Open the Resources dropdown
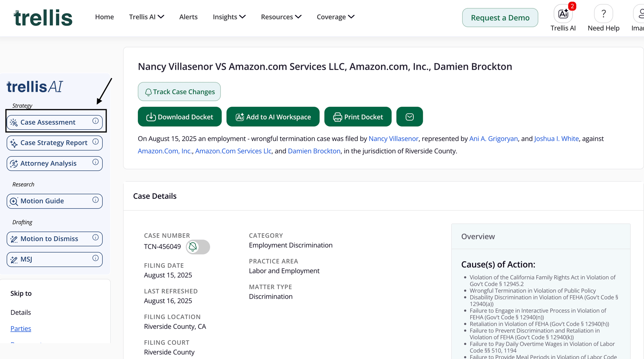This screenshot has width=644, height=359. pos(281,17)
